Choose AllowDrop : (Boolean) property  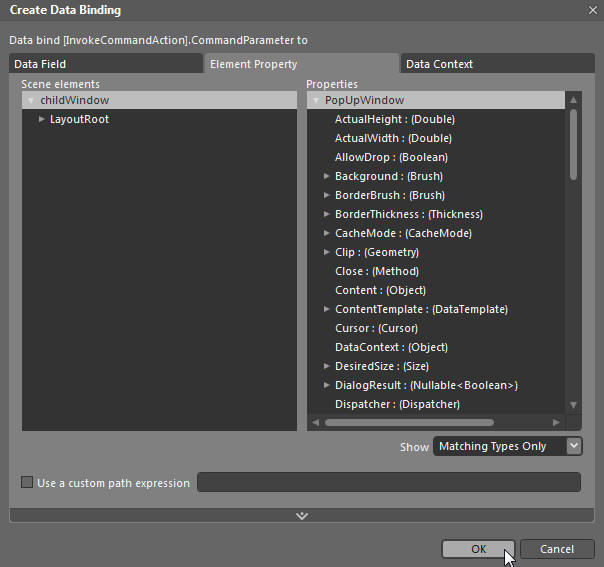point(391,157)
